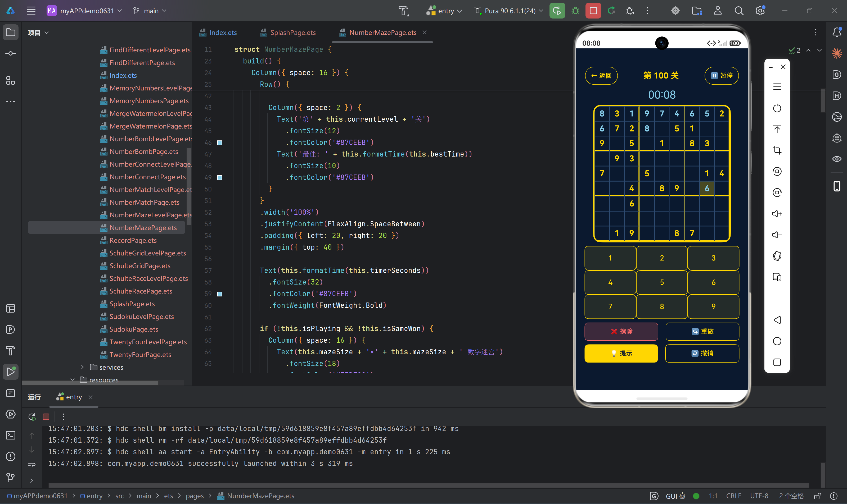Open Search Everywhere magnifier
847x504 pixels.
pyautogui.click(x=739, y=11)
